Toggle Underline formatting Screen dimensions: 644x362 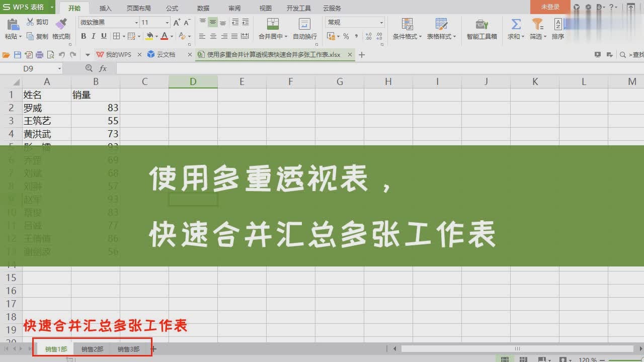104,36
